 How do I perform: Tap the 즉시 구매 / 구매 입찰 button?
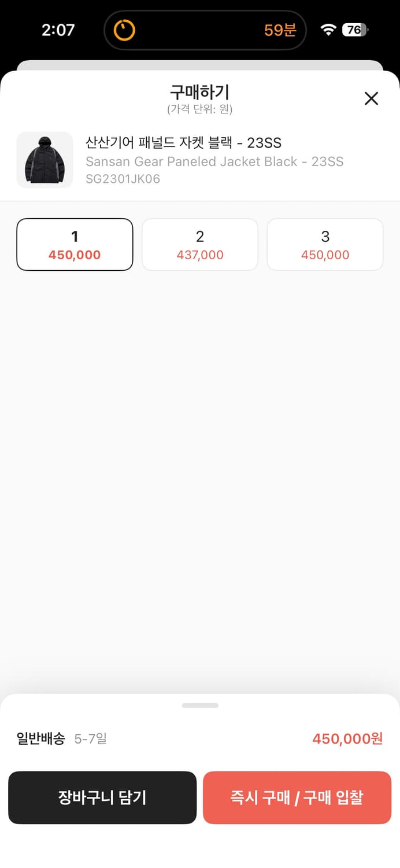[x=297, y=797]
